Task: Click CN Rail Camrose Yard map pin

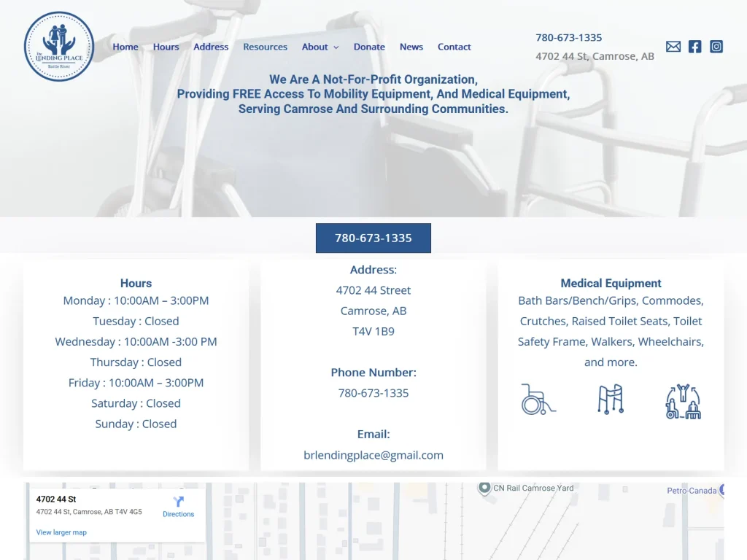Action: tap(484, 488)
